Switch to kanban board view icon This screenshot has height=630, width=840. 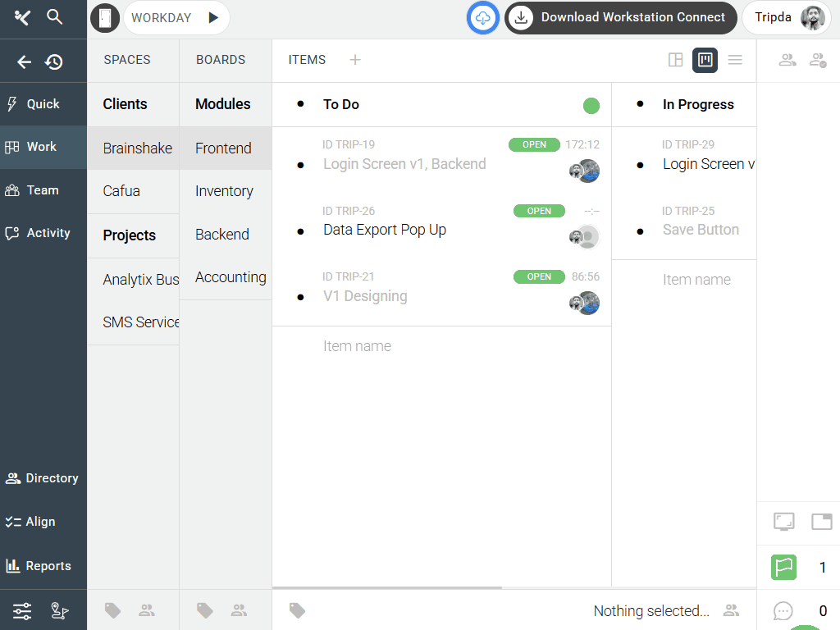(705, 60)
